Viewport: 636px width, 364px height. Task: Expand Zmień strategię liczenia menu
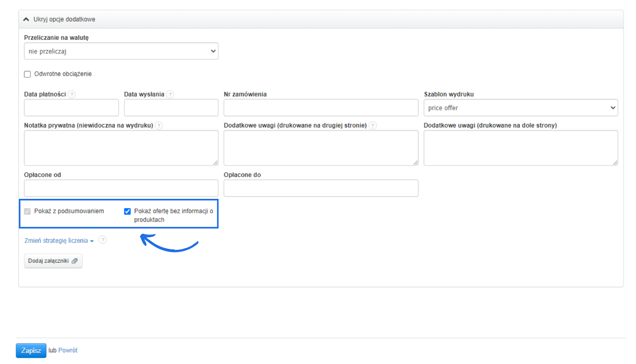(x=59, y=241)
